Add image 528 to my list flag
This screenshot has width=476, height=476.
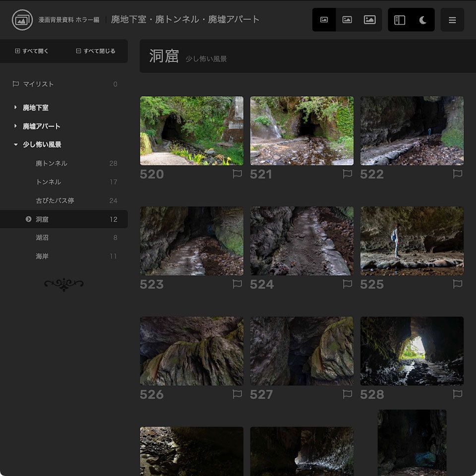(458, 394)
